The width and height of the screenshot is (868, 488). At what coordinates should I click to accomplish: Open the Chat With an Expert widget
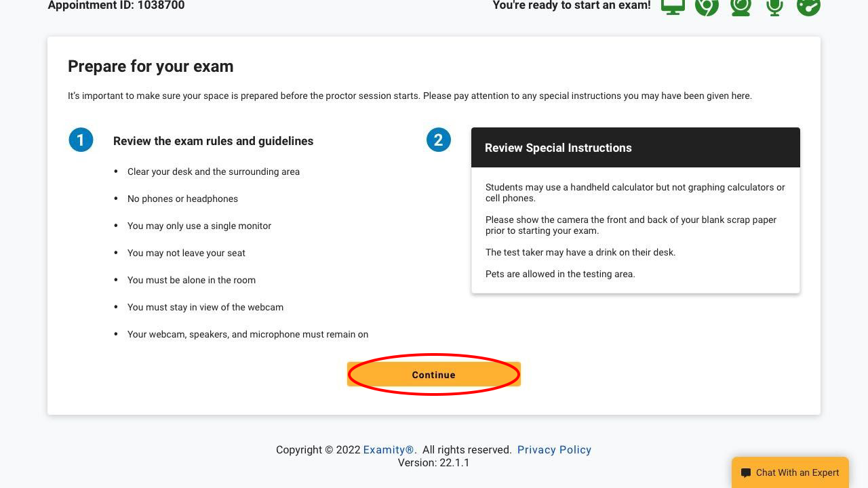point(790,472)
